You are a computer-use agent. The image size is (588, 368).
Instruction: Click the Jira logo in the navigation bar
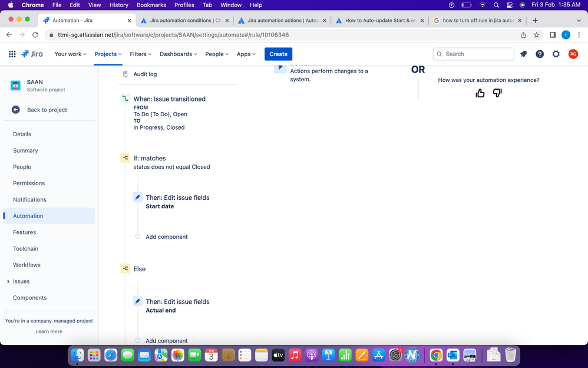tap(32, 54)
